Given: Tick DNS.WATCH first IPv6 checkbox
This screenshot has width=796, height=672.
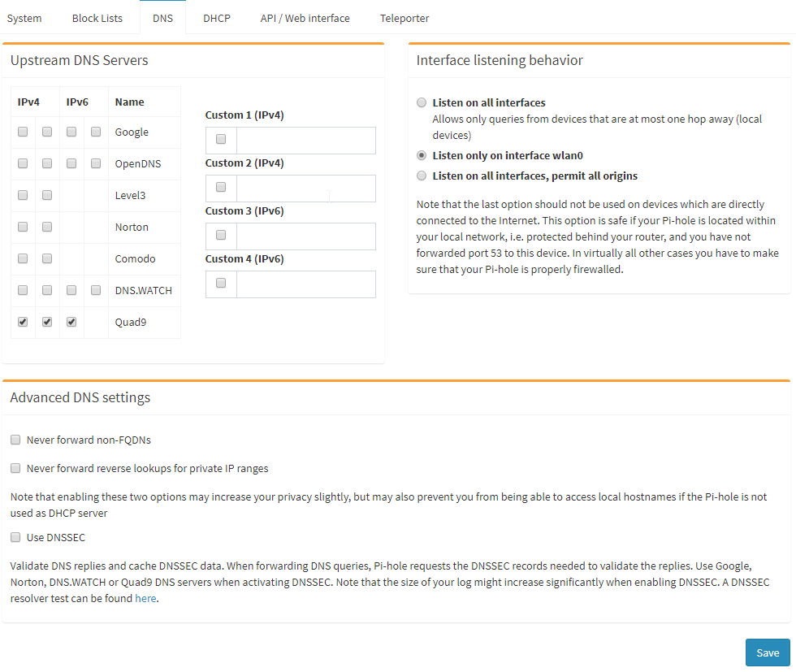Looking at the screenshot, I should click(71, 290).
